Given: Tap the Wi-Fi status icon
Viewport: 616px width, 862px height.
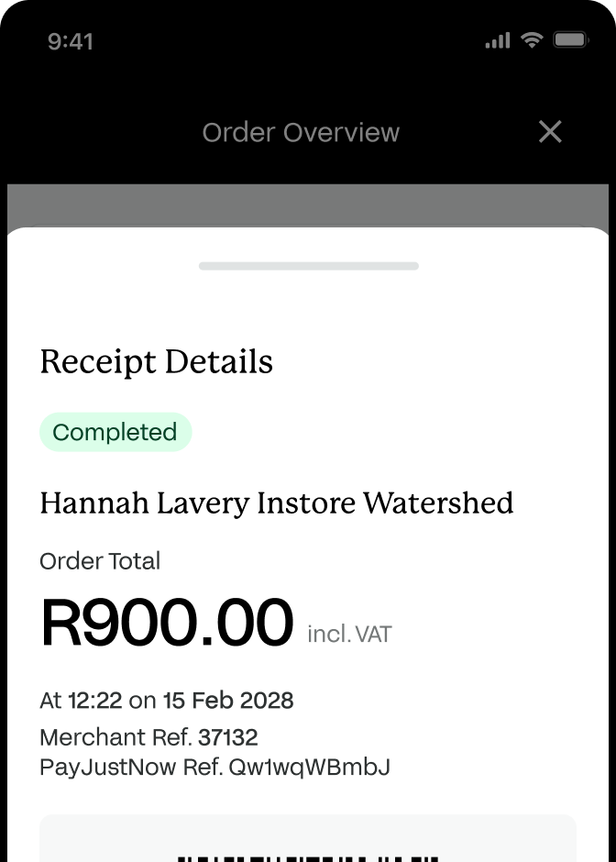Looking at the screenshot, I should (532, 39).
